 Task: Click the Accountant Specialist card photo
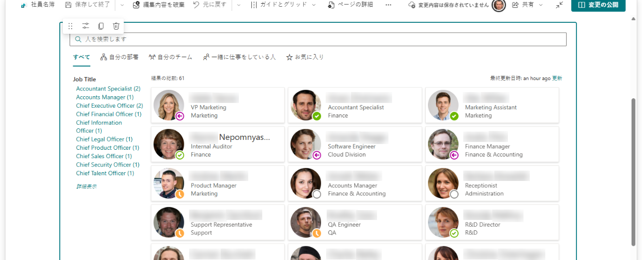[306, 105]
